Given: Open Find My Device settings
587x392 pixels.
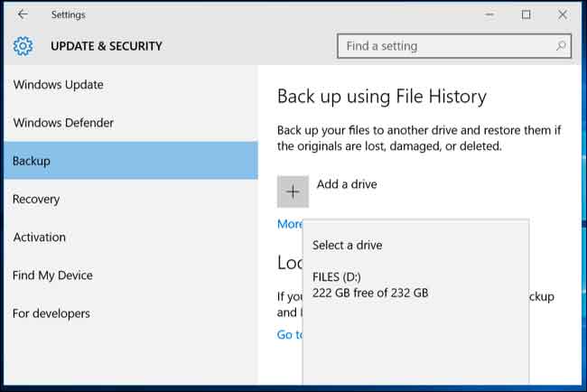Looking at the screenshot, I should [131, 275].
